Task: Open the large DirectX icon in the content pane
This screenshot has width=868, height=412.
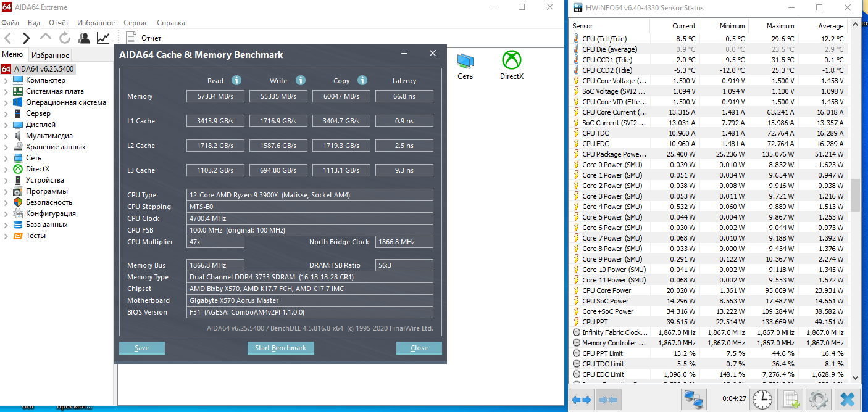Action: [x=511, y=66]
